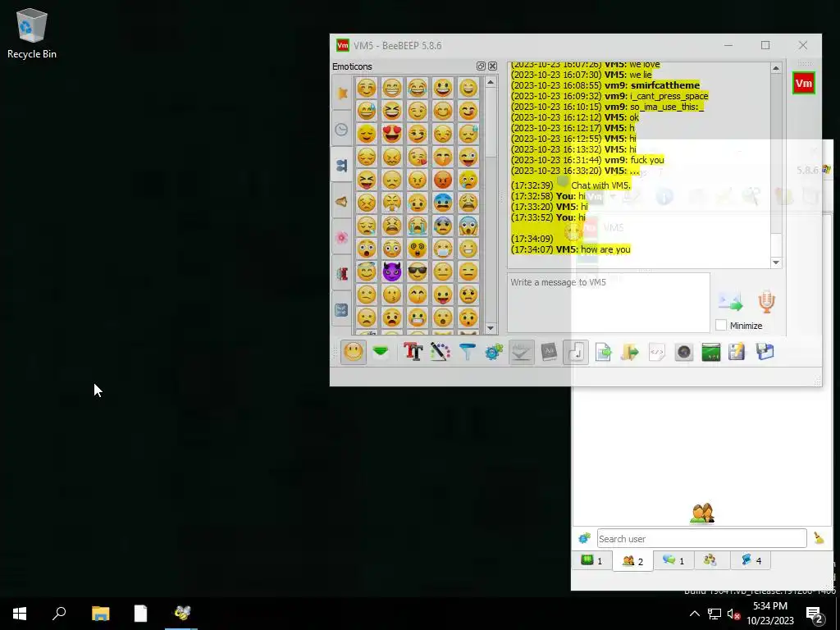The image size is (840, 630).
Task: Click emoticon list scroll down arrow
Action: (491, 328)
